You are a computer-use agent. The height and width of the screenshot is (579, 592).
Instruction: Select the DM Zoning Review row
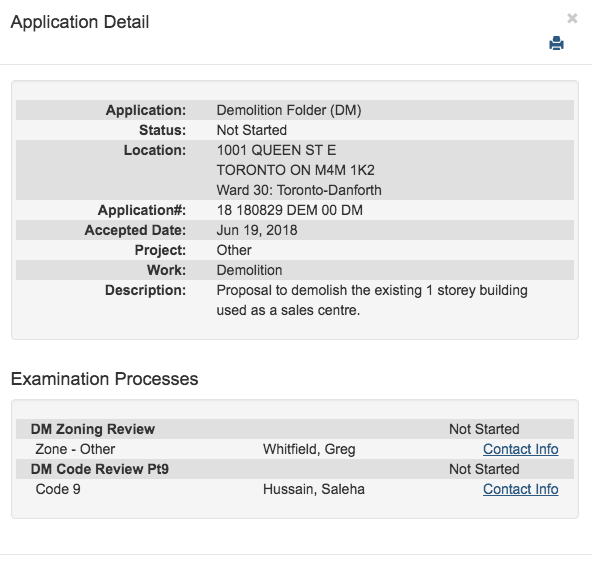295,429
